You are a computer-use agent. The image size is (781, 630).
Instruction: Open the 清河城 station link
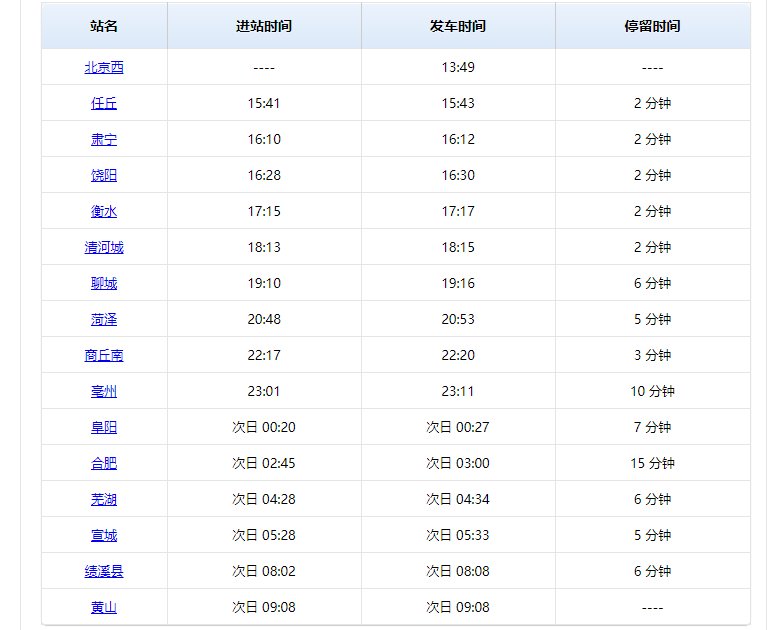pos(104,248)
